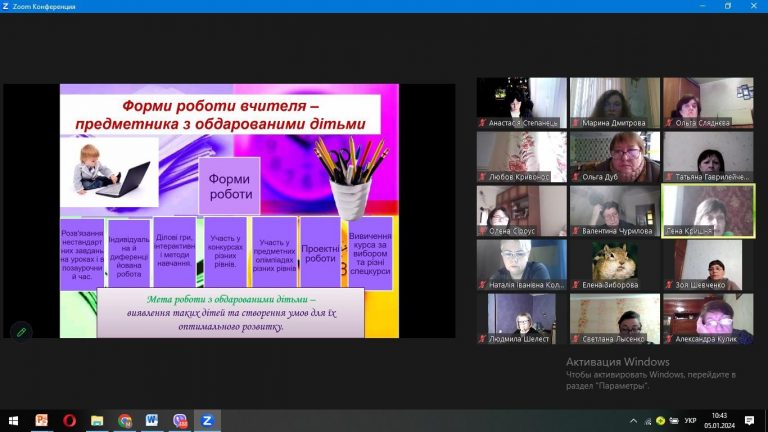Open File Explorer in the taskbar
This screenshot has height=432, width=768.
[x=97, y=421]
